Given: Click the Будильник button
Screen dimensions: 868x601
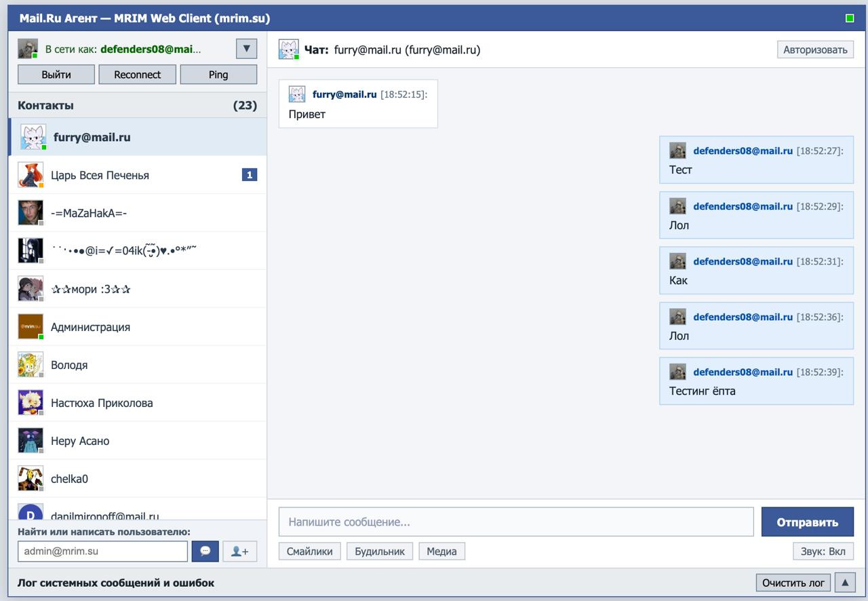Looking at the screenshot, I should click(x=380, y=551).
